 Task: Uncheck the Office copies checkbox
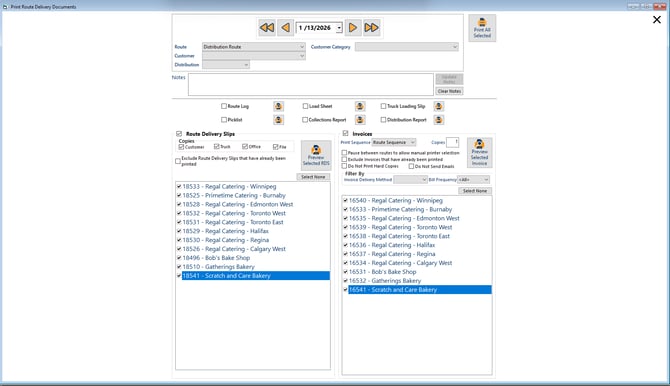point(245,147)
